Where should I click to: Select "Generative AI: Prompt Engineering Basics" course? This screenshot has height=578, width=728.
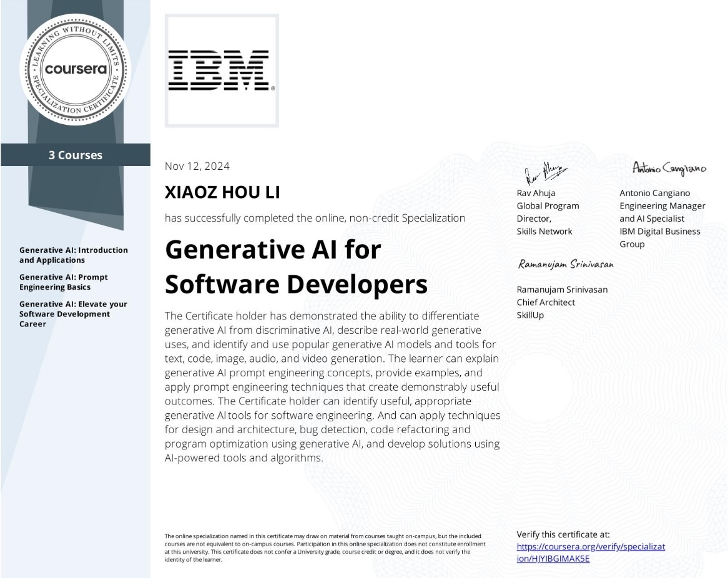(x=64, y=282)
